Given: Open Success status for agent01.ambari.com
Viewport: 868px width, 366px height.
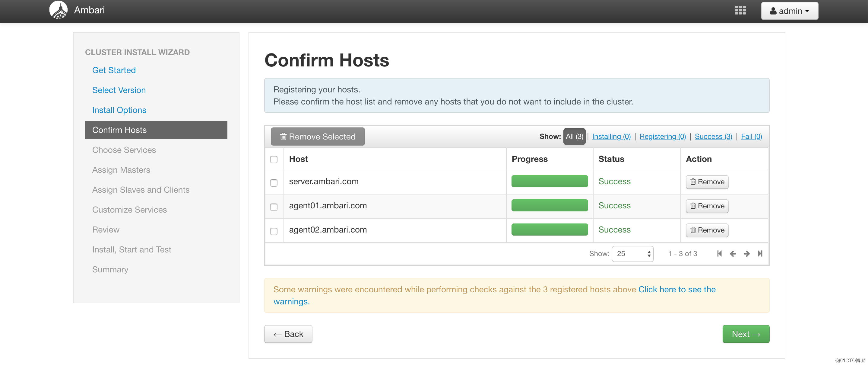Looking at the screenshot, I should coord(614,205).
